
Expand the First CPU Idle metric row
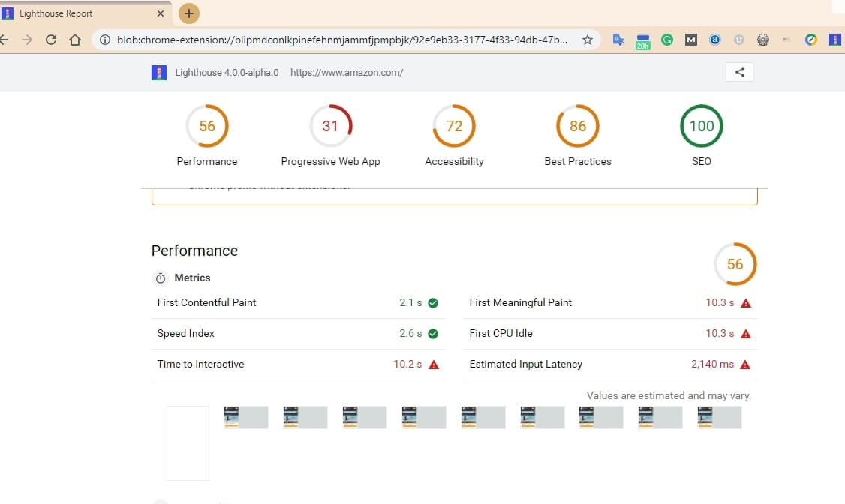tap(610, 333)
